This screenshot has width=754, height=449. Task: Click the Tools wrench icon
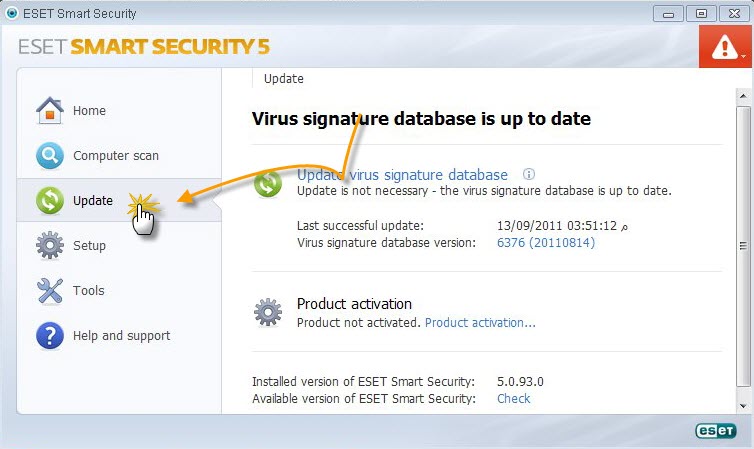(50, 290)
